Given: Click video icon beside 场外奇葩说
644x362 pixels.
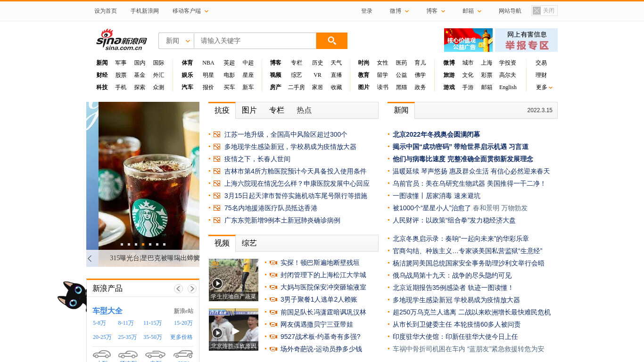Looking at the screenshot, I should tap(273, 349).
